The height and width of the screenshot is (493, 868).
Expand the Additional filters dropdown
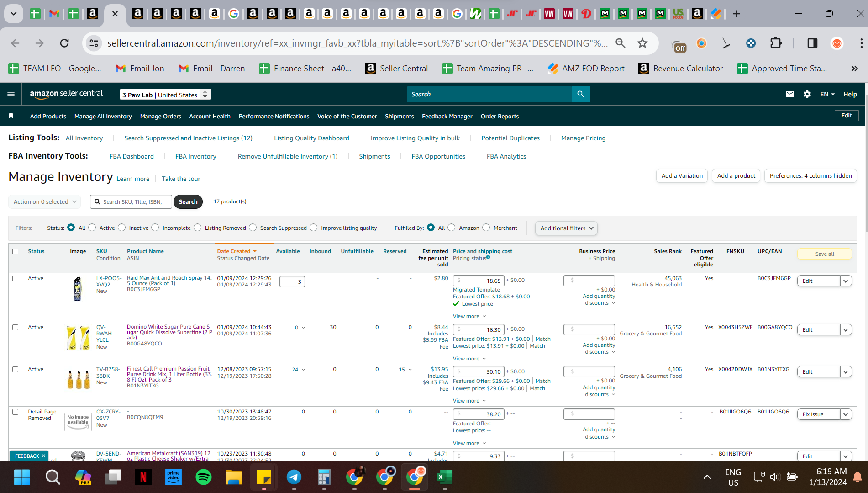(x=566, y=228)
